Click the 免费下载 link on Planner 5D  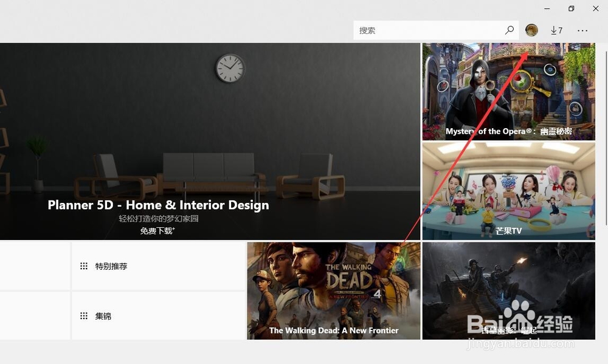(157, 231)
